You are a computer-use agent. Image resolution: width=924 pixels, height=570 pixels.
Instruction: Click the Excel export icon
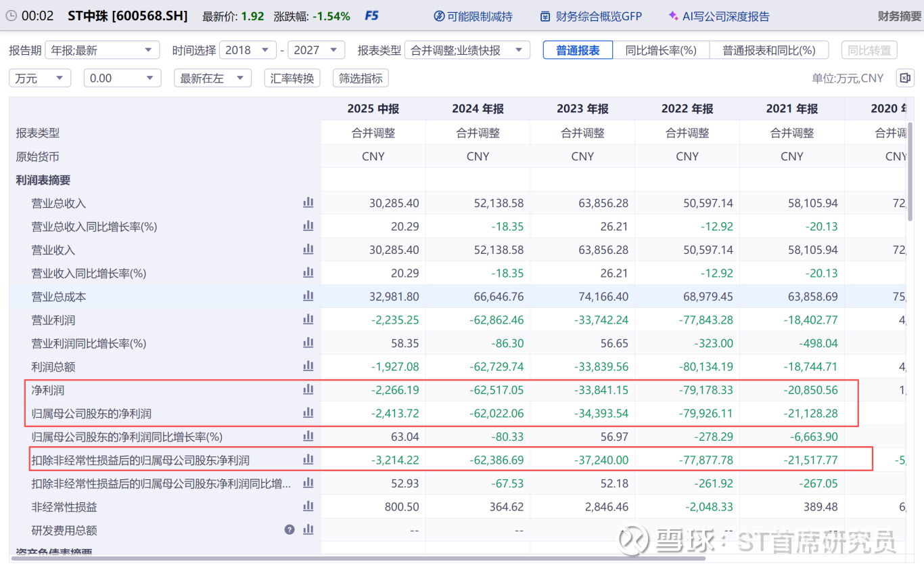pos(904,79)
